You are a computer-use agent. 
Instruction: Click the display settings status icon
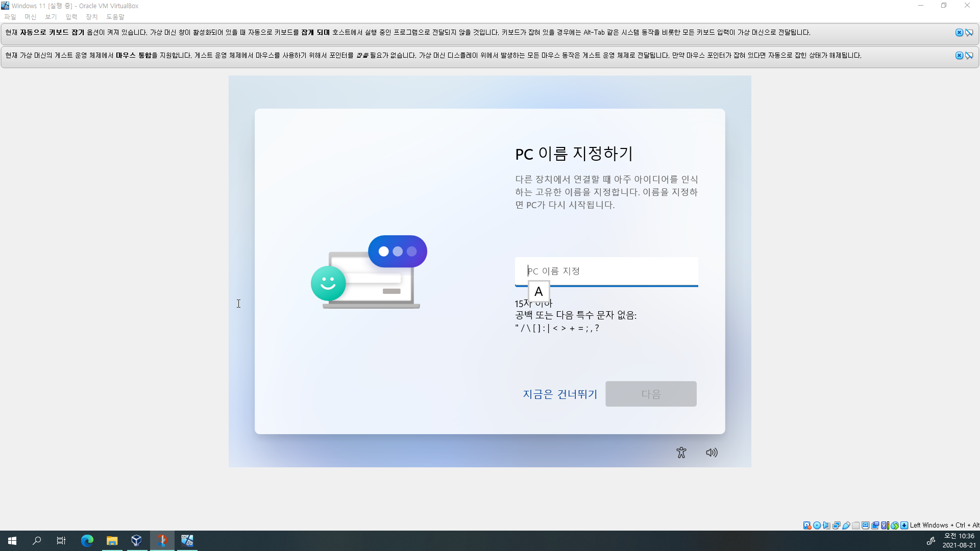click(x=865, y=525)
